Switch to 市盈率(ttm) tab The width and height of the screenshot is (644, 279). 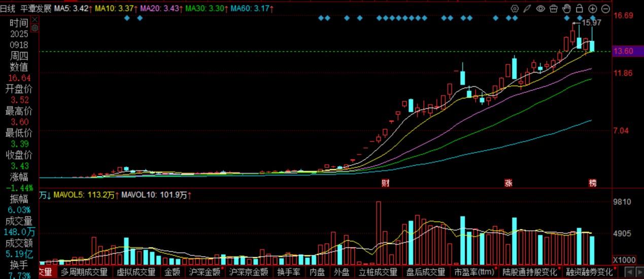click(474, 272)
